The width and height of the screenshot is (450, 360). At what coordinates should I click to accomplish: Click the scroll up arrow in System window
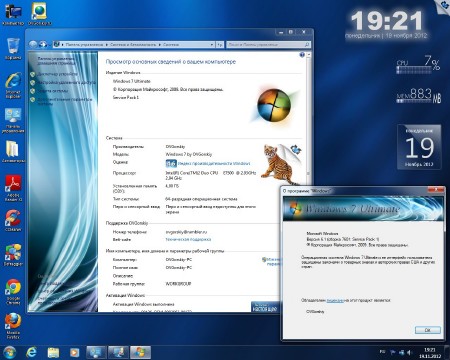pos(309,54)
